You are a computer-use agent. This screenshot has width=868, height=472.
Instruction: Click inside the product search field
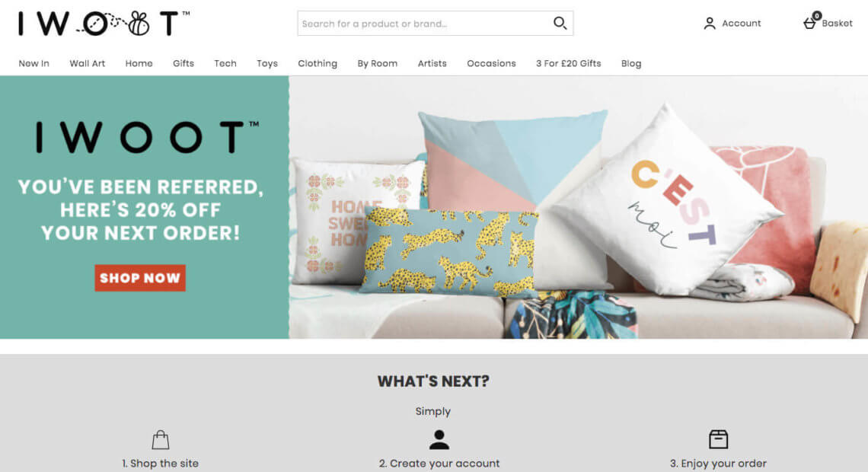click(x=424, y=24)
